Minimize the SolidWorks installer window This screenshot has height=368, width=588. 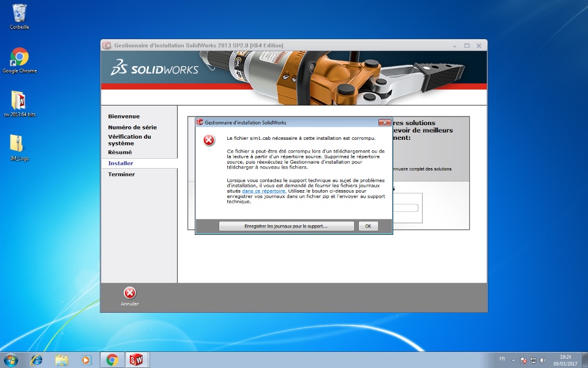pyautogui.click(x=454, y=46)
